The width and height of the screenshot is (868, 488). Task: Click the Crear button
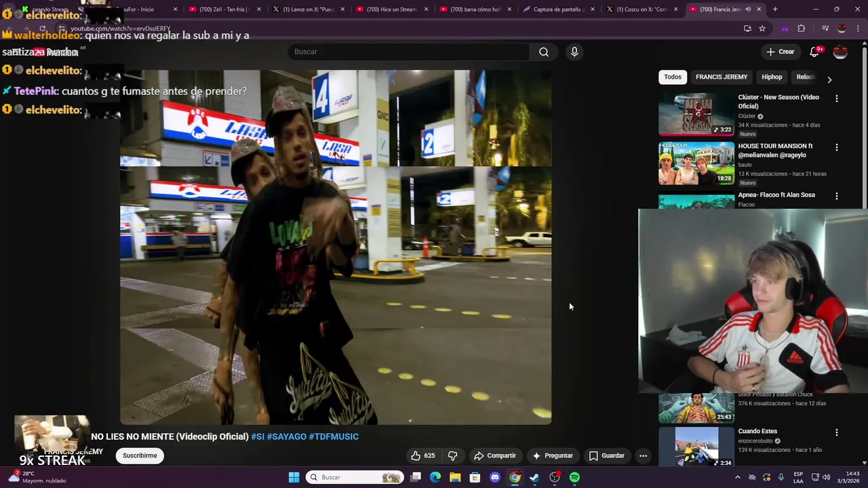tap(780, 52)
